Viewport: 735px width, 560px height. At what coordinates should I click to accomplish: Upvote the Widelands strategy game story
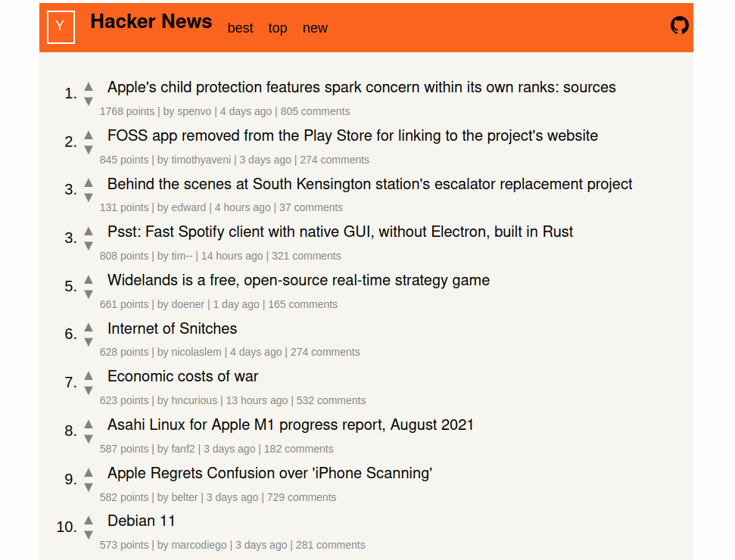(x=89, y=280)
